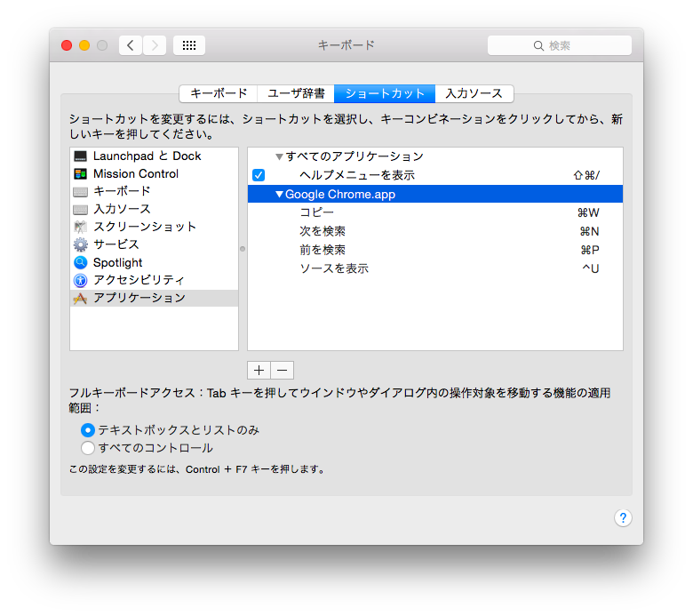Viewport: 693px width, 616px height.
Task: Select Mission Control category
Action: point(155,174)
